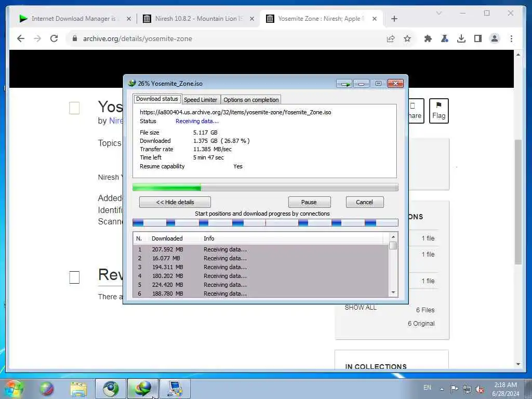Click the web page vertical scrollbar thumb
This screenshot has height=399, width=532.
(x=518, y=202)
